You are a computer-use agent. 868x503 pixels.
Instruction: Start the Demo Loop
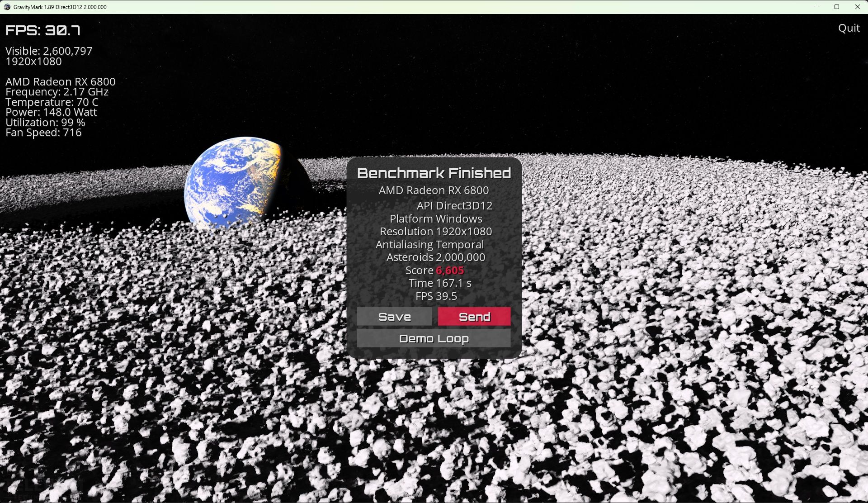tap(434, 338)
